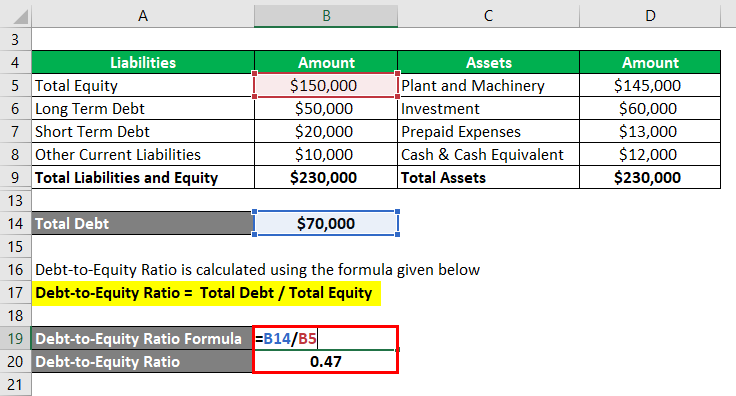Screen dimensions: 736x396
Task: Select row 20 header
Action: (x=15, y=361)
